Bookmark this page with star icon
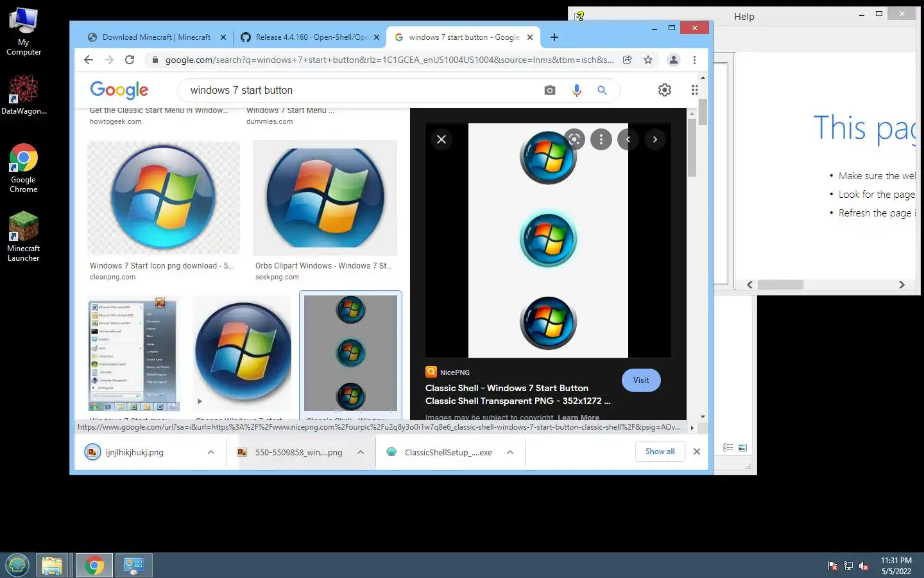924x578 pixels. (648, 60)
